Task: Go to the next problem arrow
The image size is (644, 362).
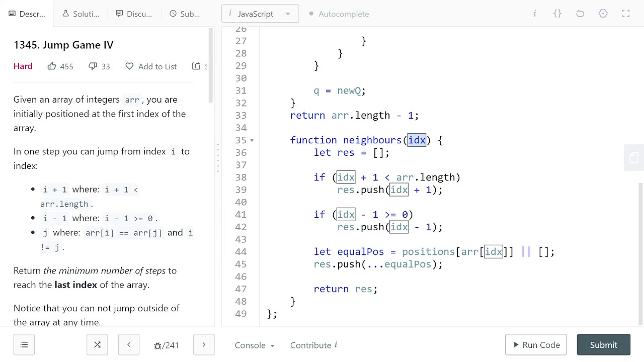Action: (204, 345)
